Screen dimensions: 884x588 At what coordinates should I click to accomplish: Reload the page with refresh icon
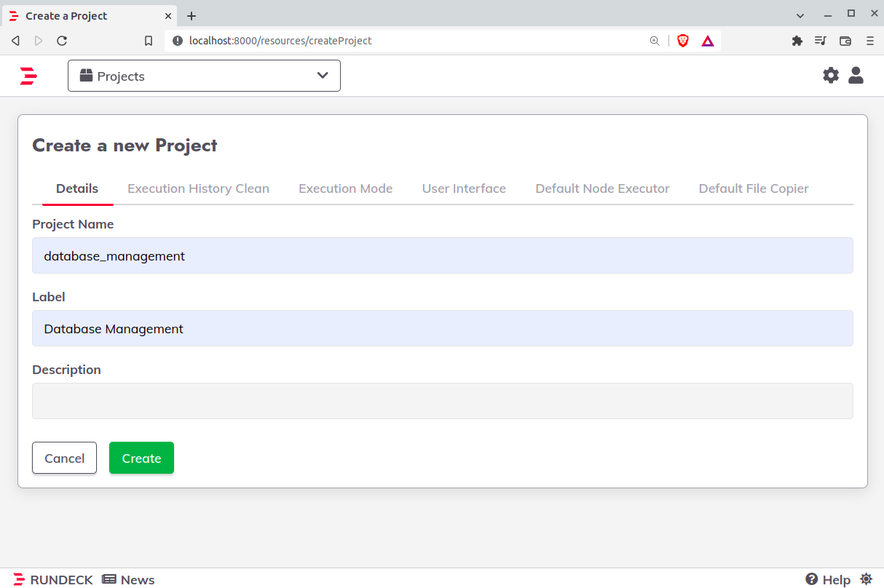pyautogui.click(x=62, y=41)
